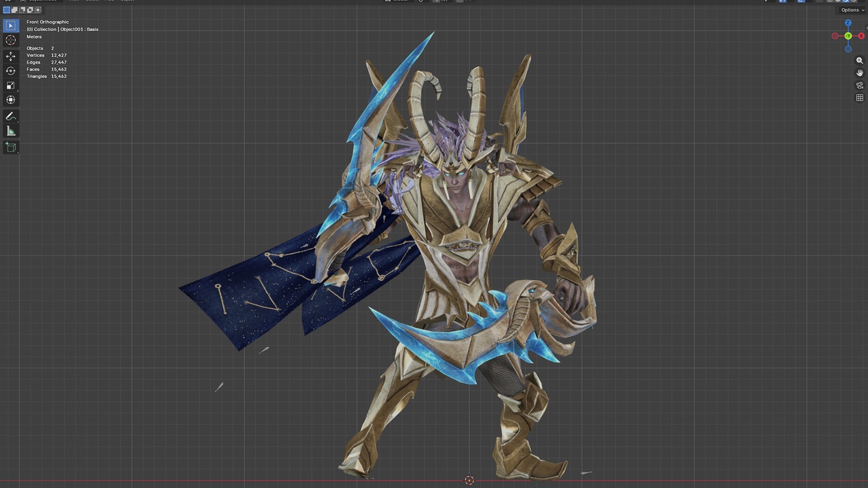Open the Options dropdown
This screenshot has height=488, width=868.
click(852, 10)
